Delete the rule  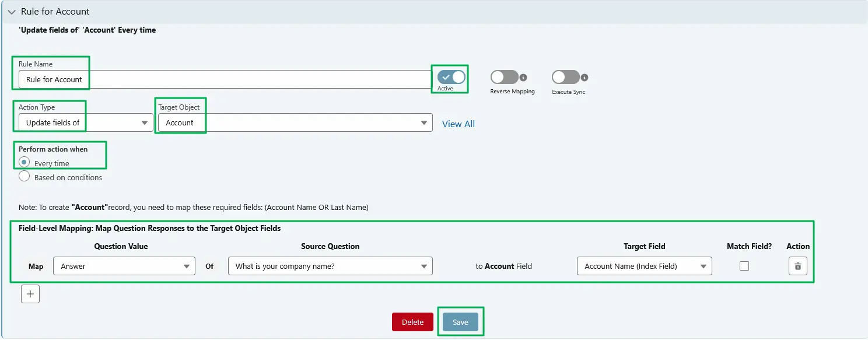tap(412, 321)
